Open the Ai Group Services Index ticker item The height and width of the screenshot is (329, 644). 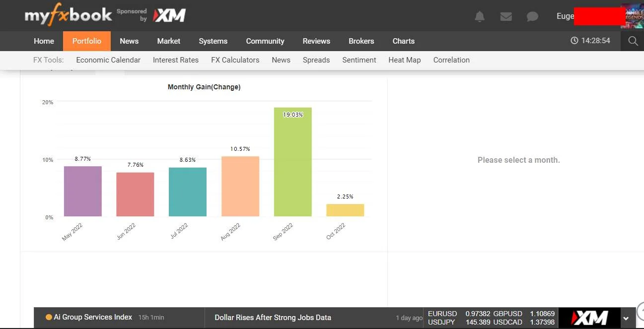93,317
